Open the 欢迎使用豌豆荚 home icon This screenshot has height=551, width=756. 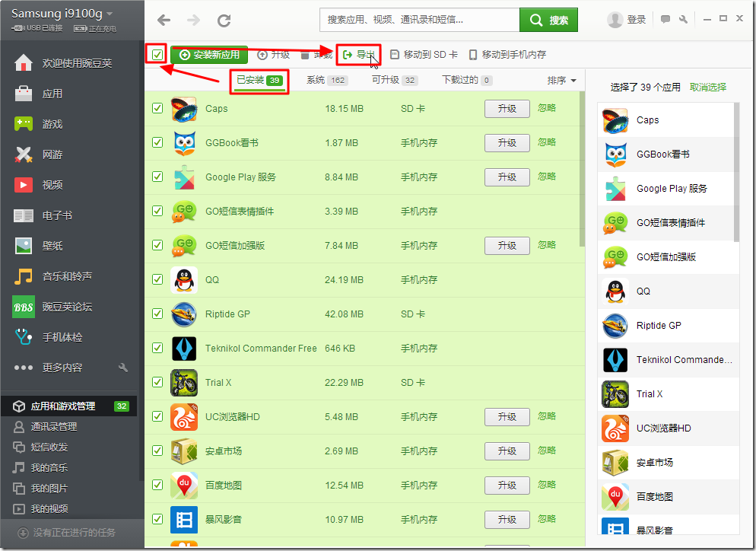point(23,63)
